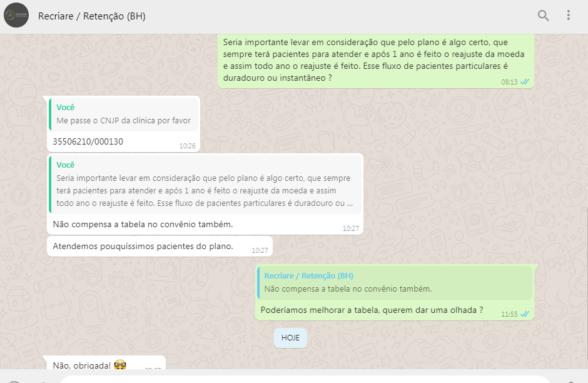Check the blue double ticks on the 11:55 message
Screen dimensions: 588x383
click(525, 314)
